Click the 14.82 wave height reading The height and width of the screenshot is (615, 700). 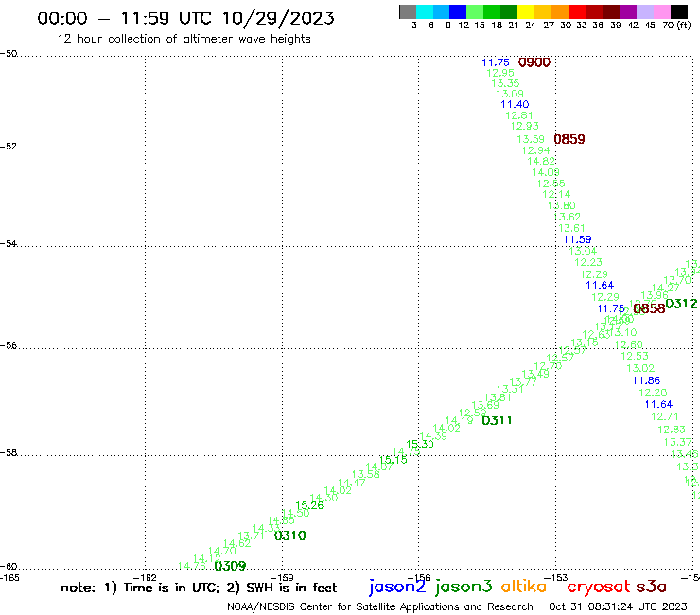pos(541,161)
